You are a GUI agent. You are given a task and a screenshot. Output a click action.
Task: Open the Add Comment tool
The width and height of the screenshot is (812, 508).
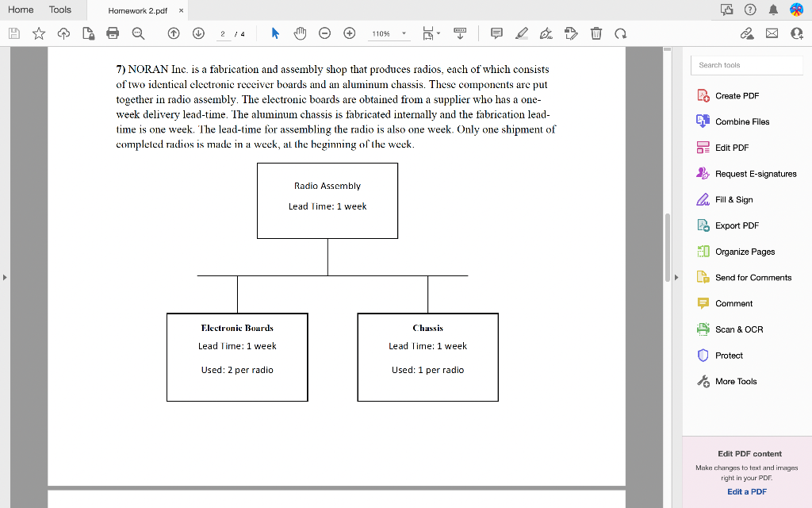click(496, 33)
